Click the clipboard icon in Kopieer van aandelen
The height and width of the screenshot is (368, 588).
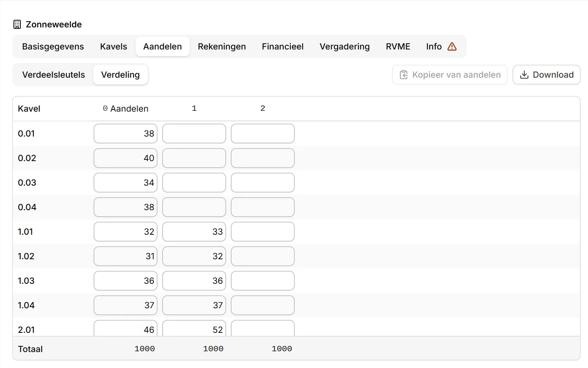(403, 75)
